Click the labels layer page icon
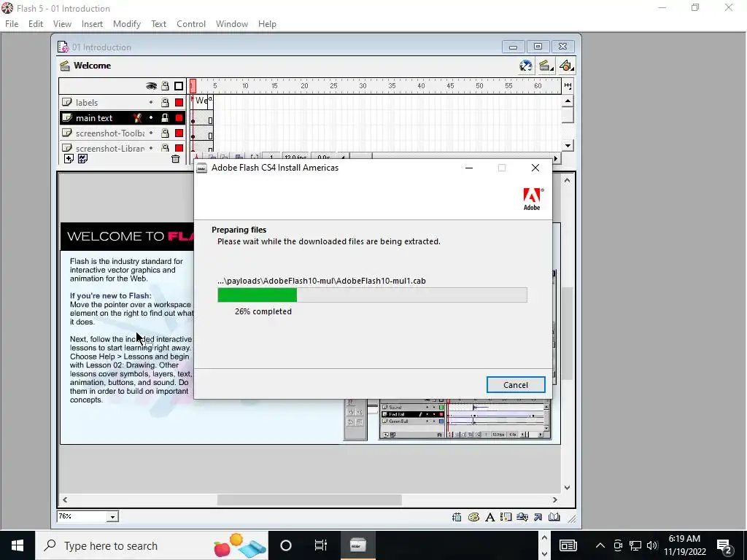The width and height of the screenshot is (747, 560). [66, 102]
